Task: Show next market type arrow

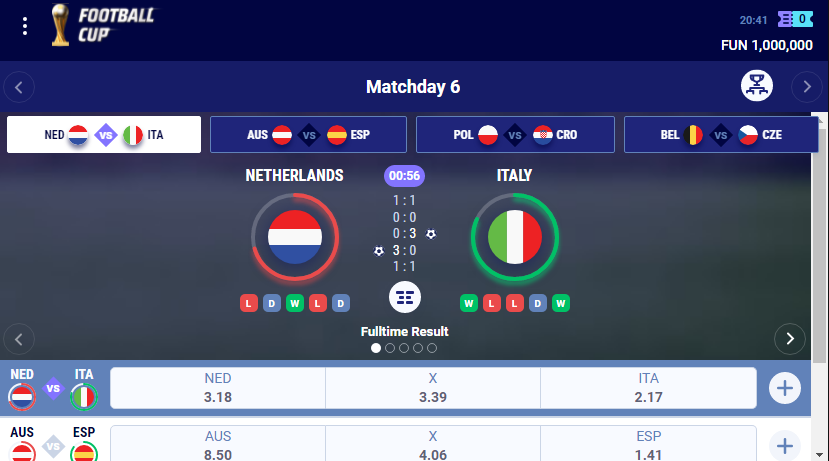Action: coord(790,339)
